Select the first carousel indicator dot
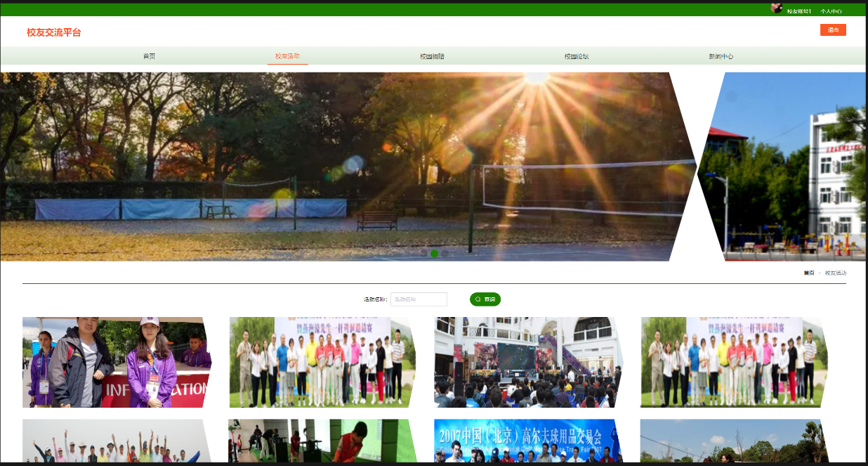This screenshot has width=868, height=466. [x=424, y=254]
